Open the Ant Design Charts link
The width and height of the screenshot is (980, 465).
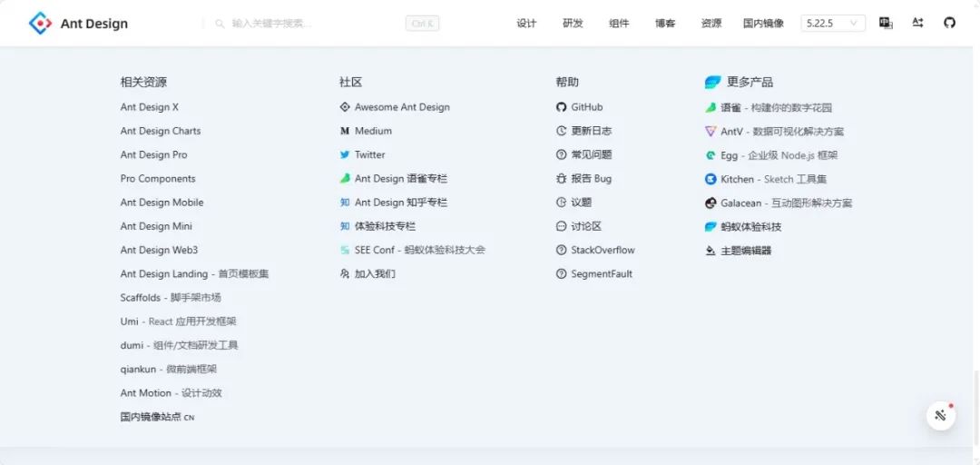point(161,131)
